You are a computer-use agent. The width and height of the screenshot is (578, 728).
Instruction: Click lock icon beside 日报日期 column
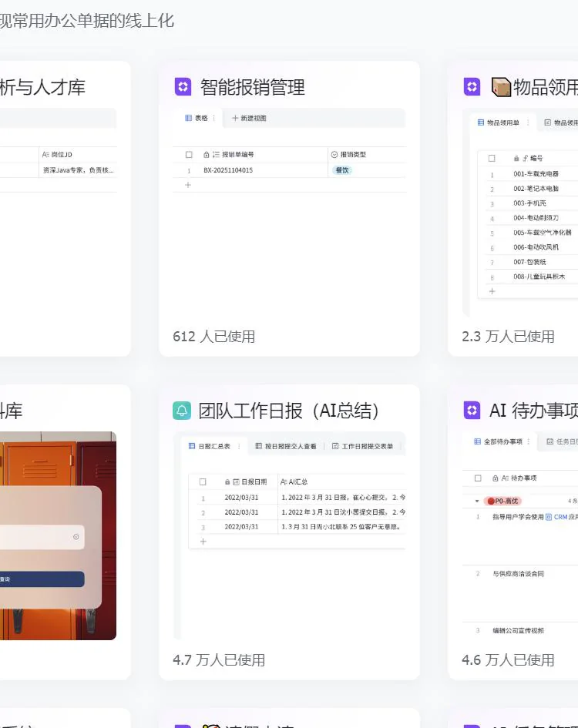[227, 482]
